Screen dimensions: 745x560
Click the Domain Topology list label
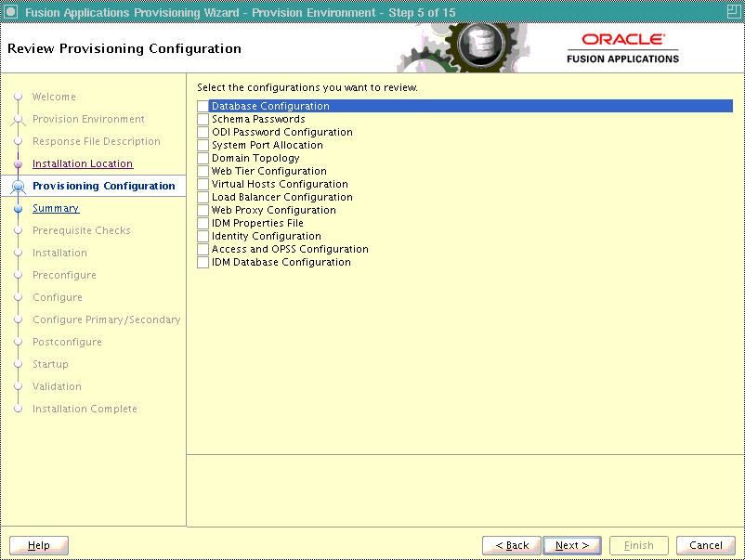(255, 158)
